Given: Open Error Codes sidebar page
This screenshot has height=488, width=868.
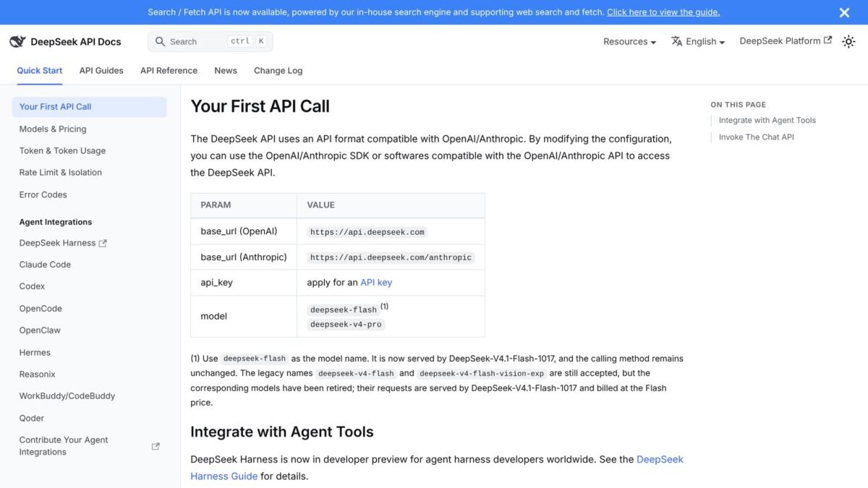Looking at the screenshot, I should pos(43,194).
